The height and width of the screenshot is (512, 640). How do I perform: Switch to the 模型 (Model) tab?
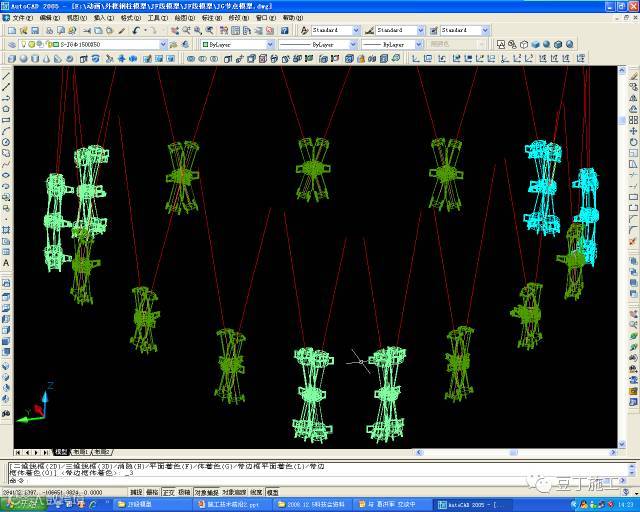point(61,452)
